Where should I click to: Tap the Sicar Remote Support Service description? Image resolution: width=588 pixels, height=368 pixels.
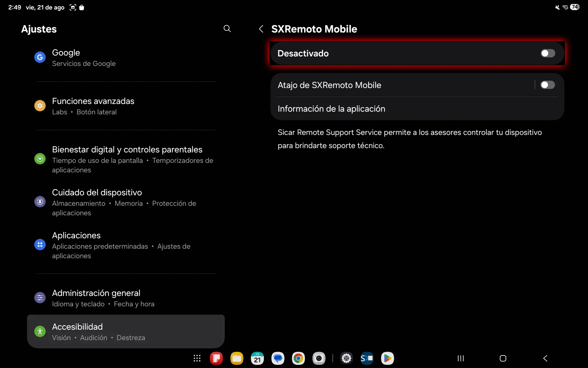coord(410,139)
